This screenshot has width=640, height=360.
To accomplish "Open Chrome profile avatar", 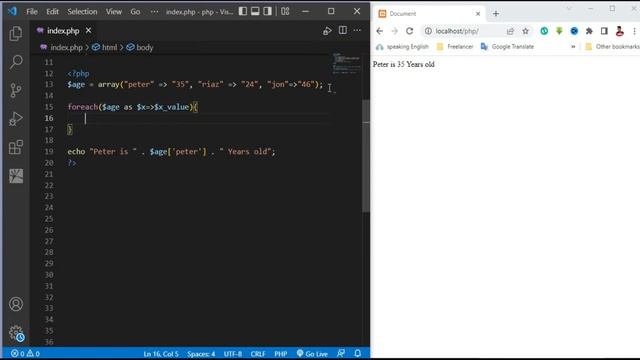I will 619,31.
